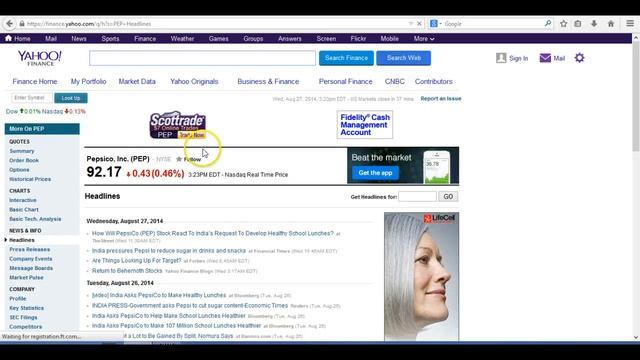This screenshot has height=360, width=640.
Task: Click the search magnifier icon in search box
Action: [548, 24]
